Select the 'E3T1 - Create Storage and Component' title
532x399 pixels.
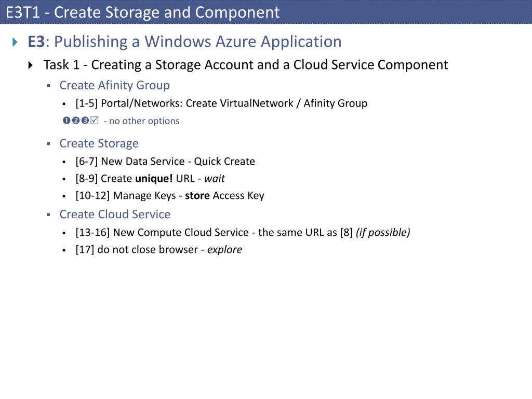(142, 12)
